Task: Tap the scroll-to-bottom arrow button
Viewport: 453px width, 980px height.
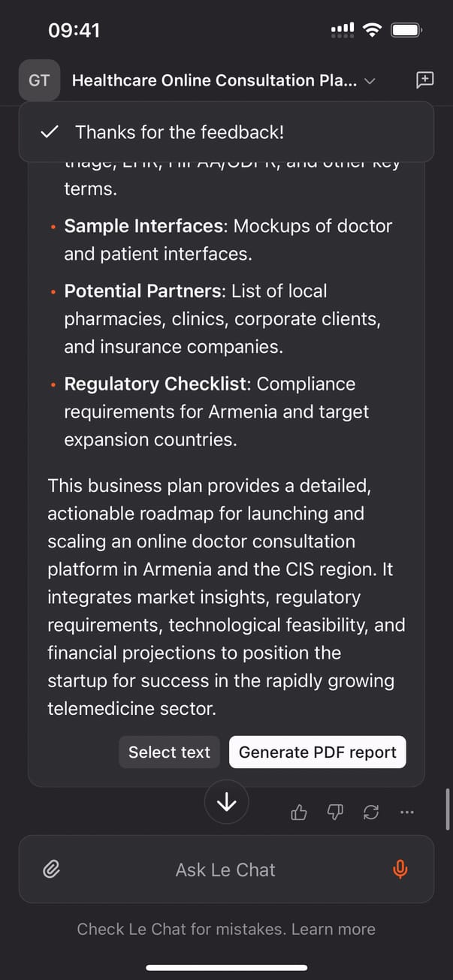Action: tap(226, 803)
